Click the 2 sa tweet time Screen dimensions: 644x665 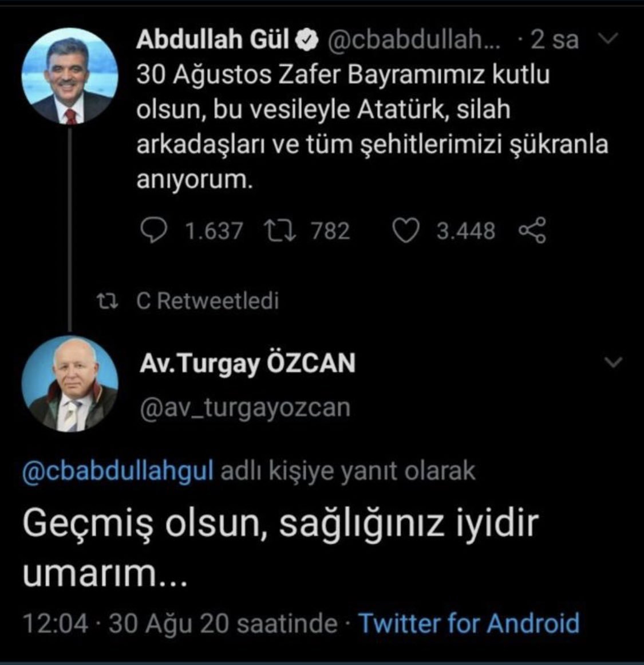554,40
